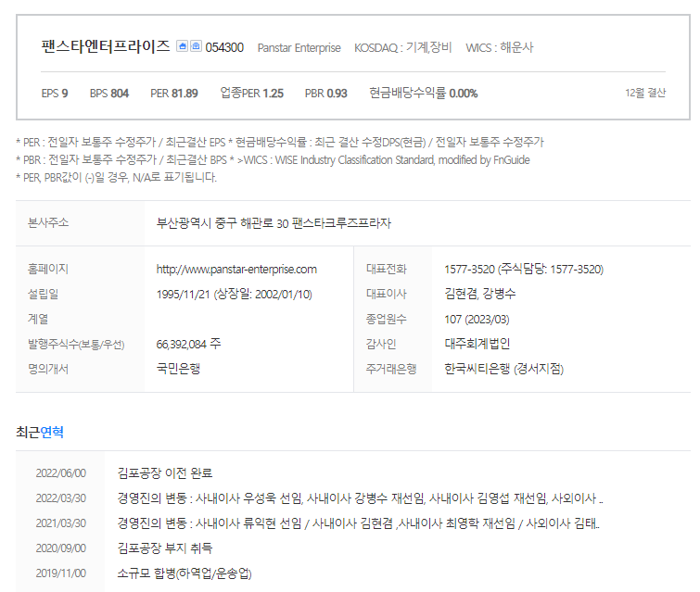Click the PER 81.89 value
The width and height of the screenshot is (700, 592).
click(x=174, y=94)
